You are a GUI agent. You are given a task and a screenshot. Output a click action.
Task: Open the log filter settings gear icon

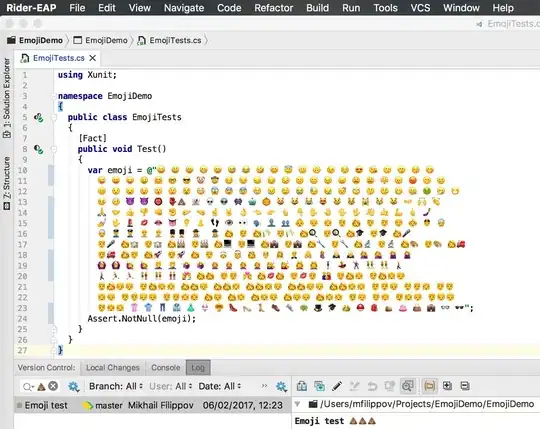[73, 386]
